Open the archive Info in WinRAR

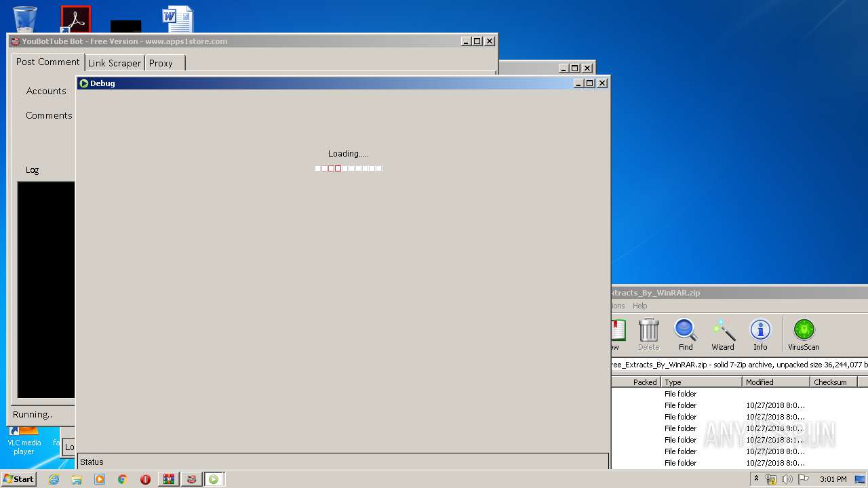760,335
